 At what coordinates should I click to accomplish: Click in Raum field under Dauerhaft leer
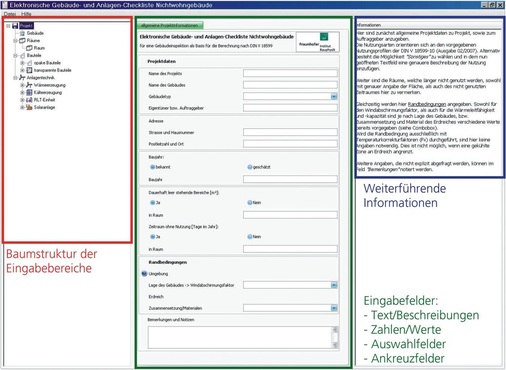point(290,215)
